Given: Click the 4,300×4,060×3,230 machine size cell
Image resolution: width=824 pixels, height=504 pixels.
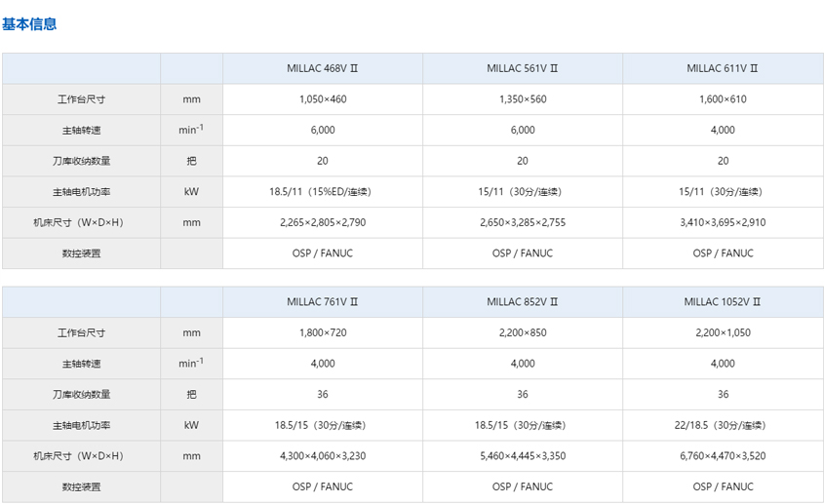Looking at the screenshot, I should pos(323,455).
